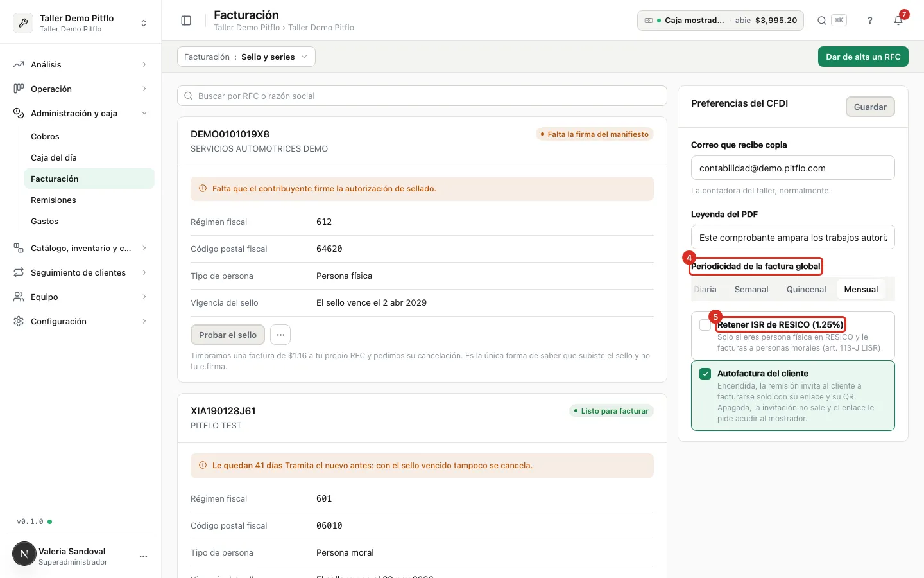Viewport: 924px width, 578px height.
Task: Focus the Buscar por RFC search field
Action: click(422, 96)
